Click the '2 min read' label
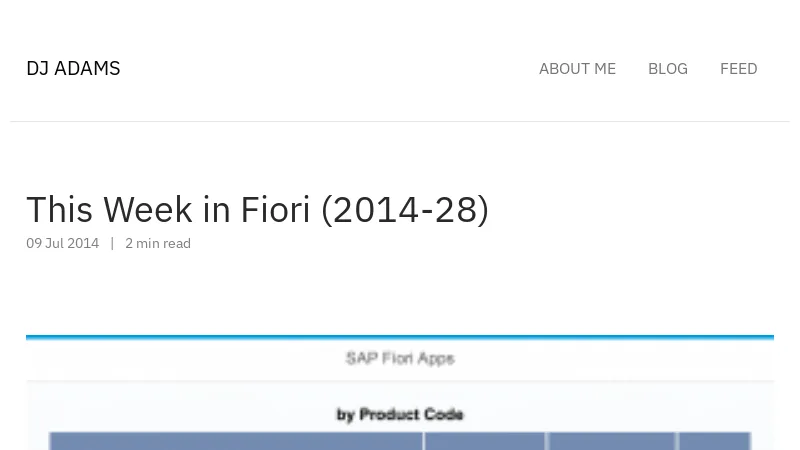This screenshot has width=800, height=450. (x=158, y=243)
